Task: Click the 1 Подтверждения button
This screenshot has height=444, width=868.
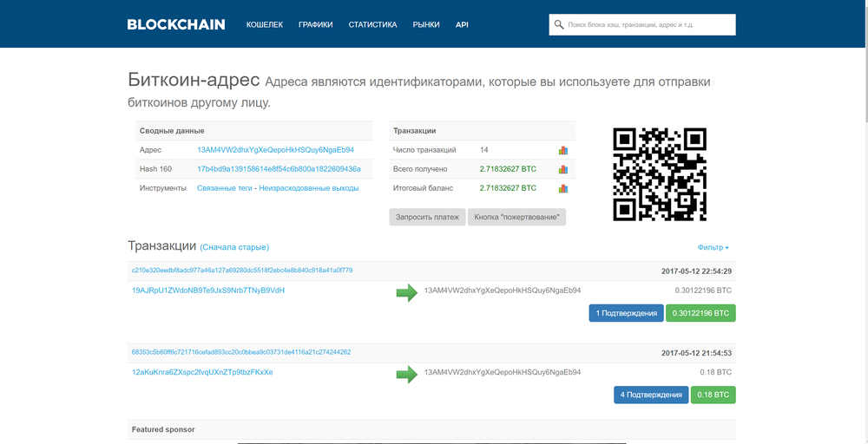Action: 626,313
